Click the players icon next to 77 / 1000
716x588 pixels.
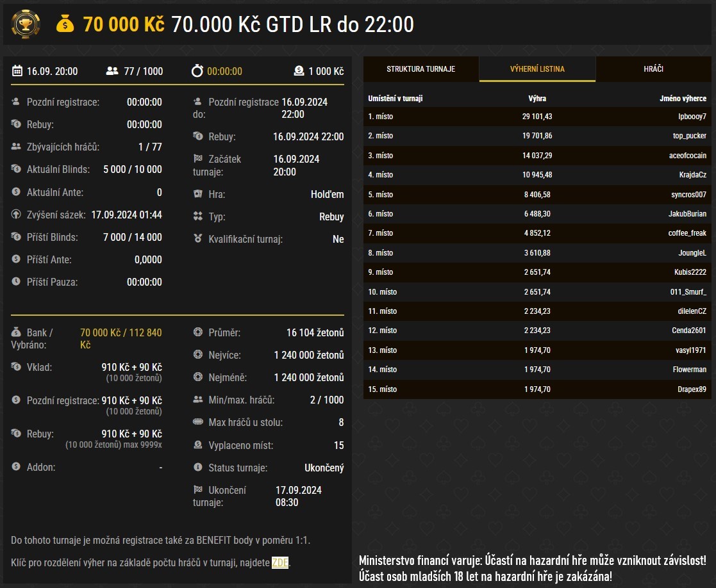pyautogui.click(x=112, y=71)
